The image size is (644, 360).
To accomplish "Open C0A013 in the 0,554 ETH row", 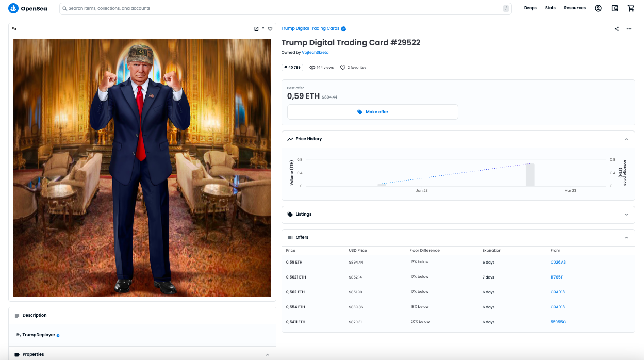I will pos(557,307).
